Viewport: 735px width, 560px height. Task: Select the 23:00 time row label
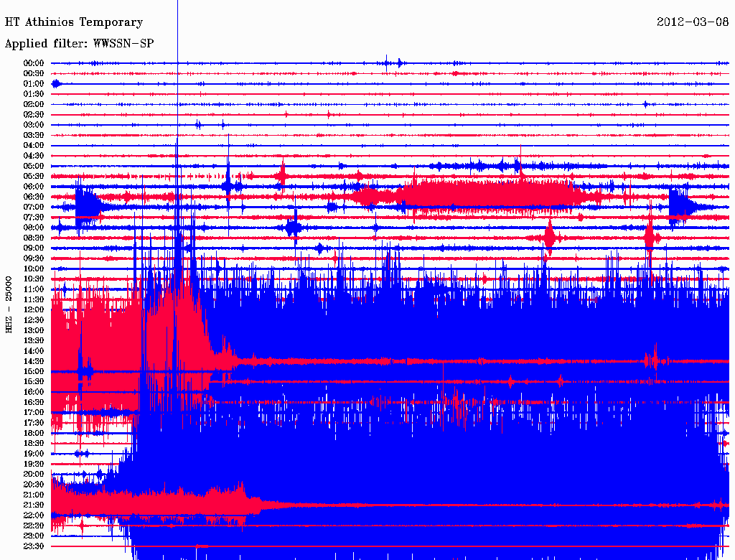(x=34, y=536)
